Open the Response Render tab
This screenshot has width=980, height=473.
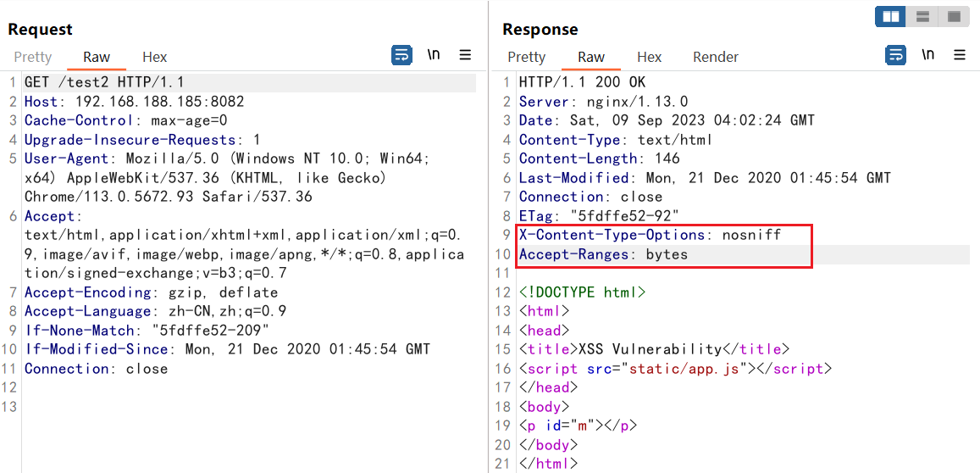pyautogui.click(x=716, y=57)
